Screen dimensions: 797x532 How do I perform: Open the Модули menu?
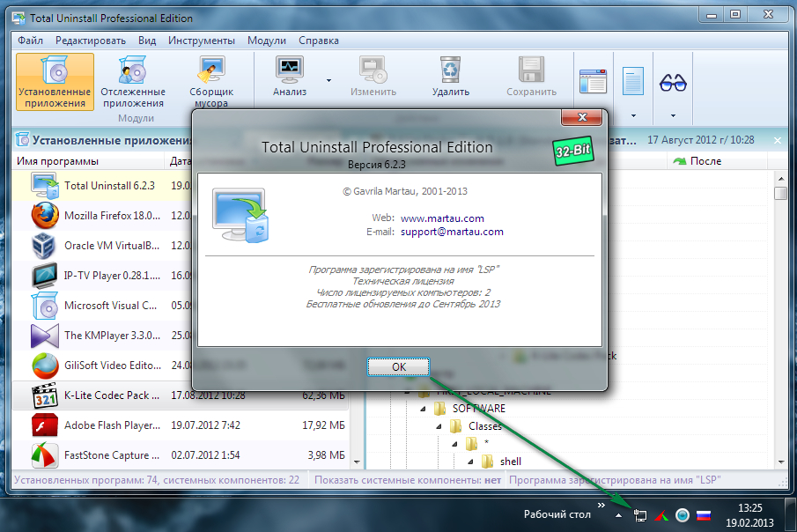click(266, 41)
